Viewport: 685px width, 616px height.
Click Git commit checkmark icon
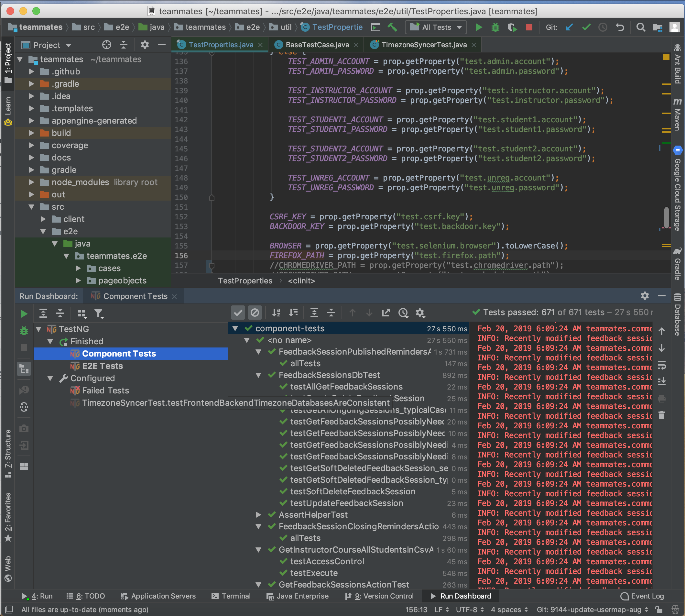click(586, 27)
